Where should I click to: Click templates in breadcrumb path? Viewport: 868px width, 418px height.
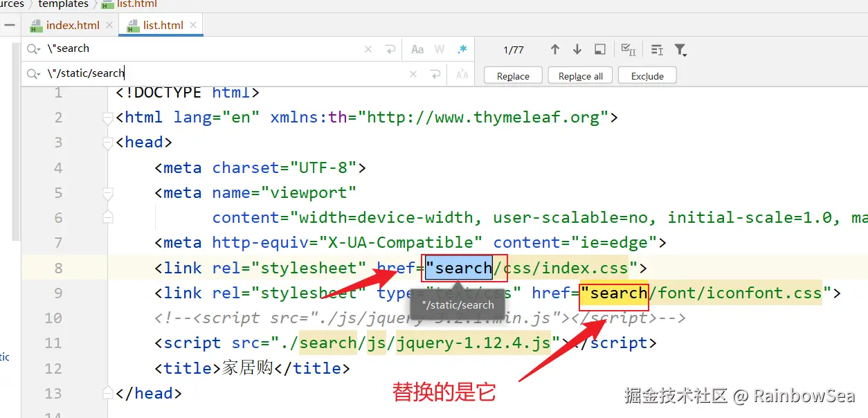(63, 4)
